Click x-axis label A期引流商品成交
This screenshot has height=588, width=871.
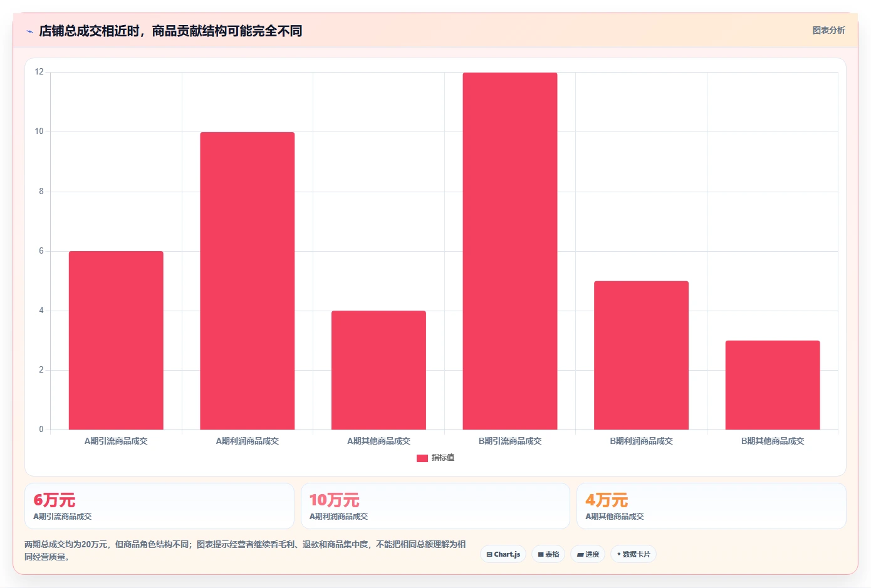click(x=116, y=441)
